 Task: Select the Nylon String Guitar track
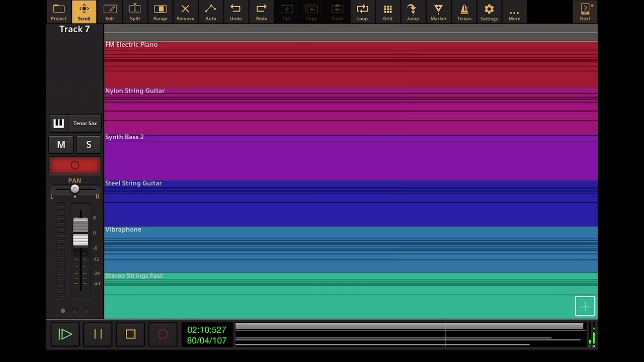click(x=351, y=111)
